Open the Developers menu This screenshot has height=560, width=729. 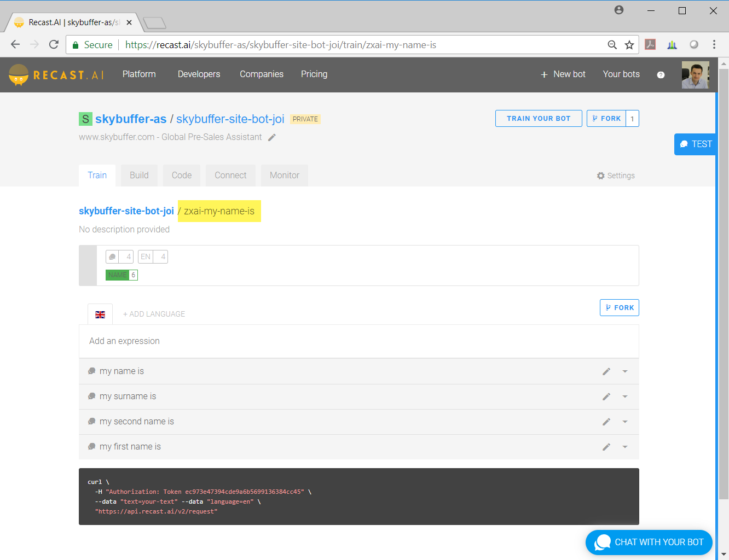click(x=199, y=74)
